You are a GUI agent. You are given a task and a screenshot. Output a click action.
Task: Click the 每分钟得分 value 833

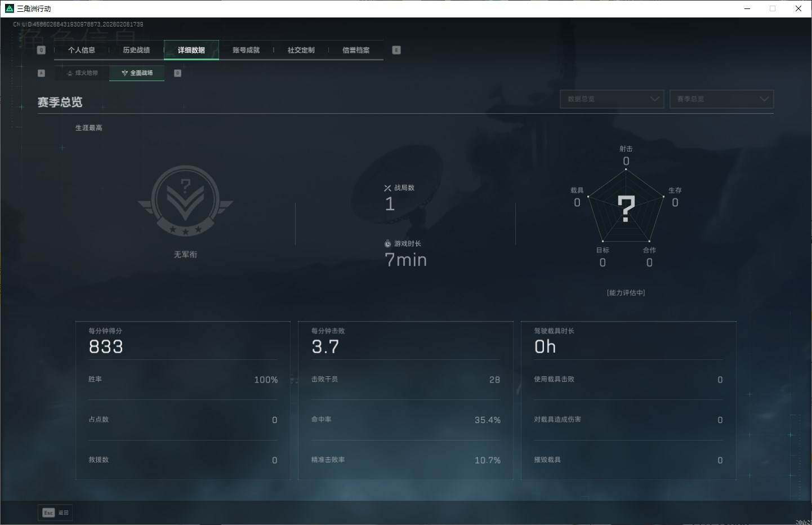pos(106,347)
